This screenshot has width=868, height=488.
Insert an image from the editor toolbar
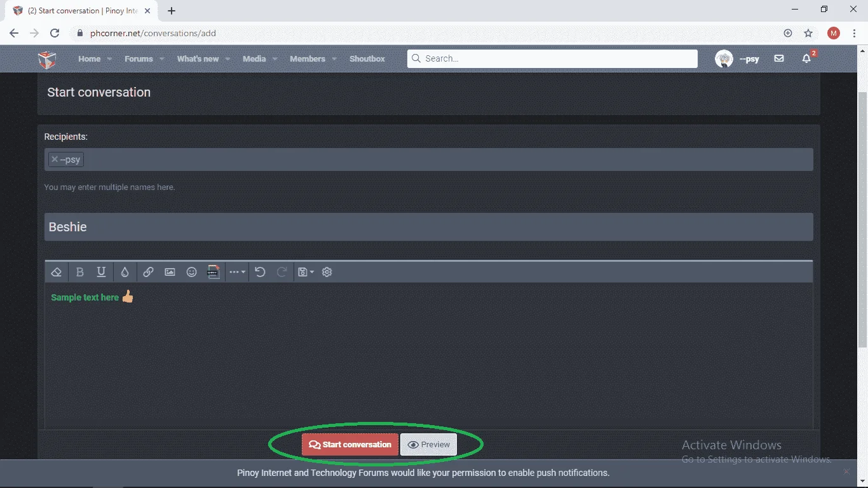pyautogui.click(x=170, y=272)
